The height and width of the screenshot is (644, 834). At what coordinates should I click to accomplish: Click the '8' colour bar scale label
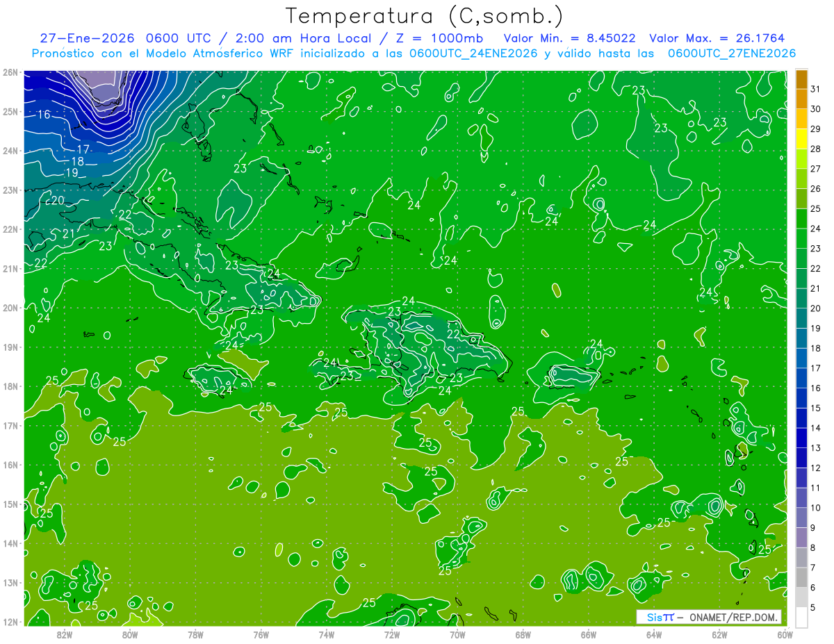point(813,547)
